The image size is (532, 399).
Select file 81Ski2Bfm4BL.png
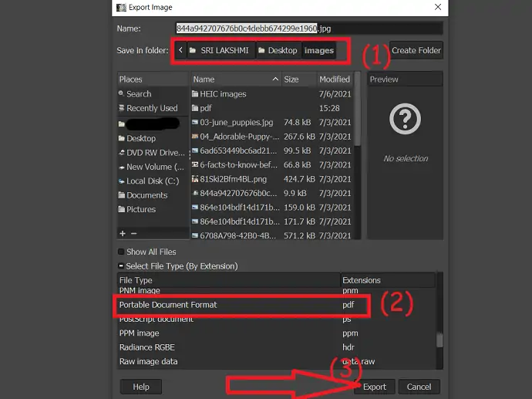271,179
